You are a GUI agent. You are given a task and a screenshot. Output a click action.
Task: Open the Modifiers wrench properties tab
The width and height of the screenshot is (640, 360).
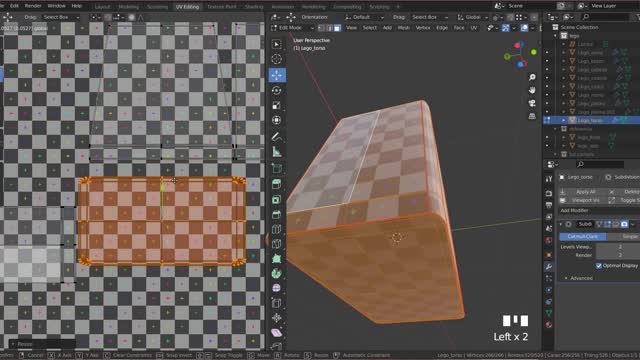point(549,267)
